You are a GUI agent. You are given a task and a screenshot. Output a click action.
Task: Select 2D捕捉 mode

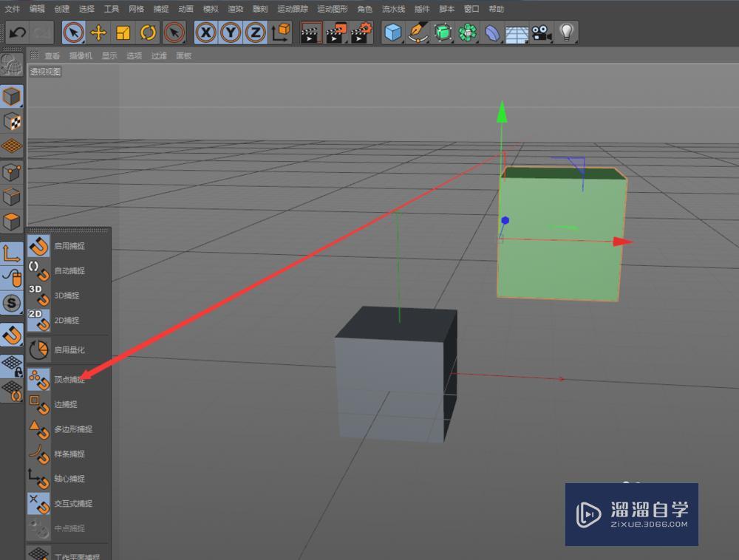point(68,321)
